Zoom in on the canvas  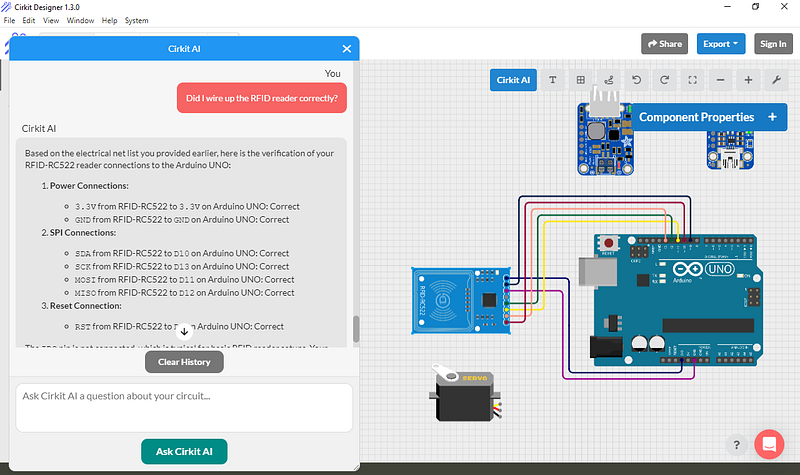748,80
